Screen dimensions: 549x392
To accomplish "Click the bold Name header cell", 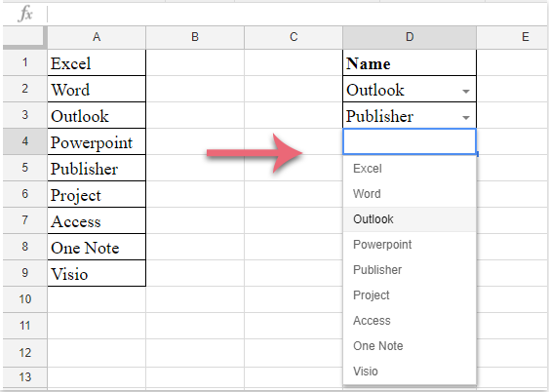I will 410,63.
